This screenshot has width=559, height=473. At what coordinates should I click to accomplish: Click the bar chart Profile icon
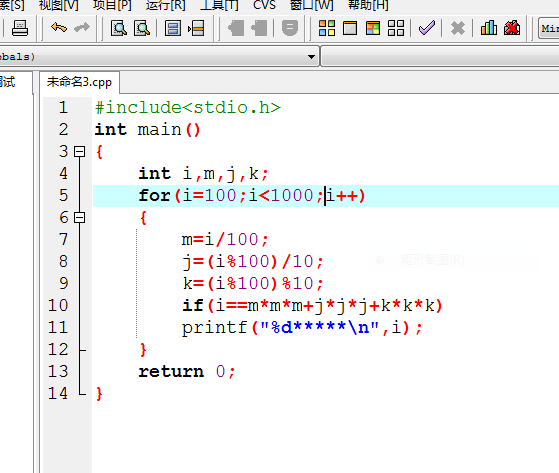click(x=489, y=28)
